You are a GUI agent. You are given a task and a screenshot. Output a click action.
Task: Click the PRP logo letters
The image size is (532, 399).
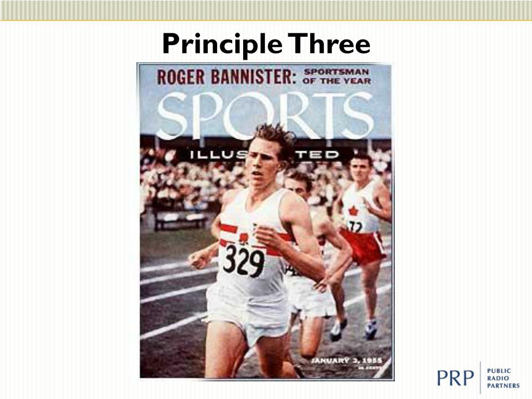click(x=455, y=378)
